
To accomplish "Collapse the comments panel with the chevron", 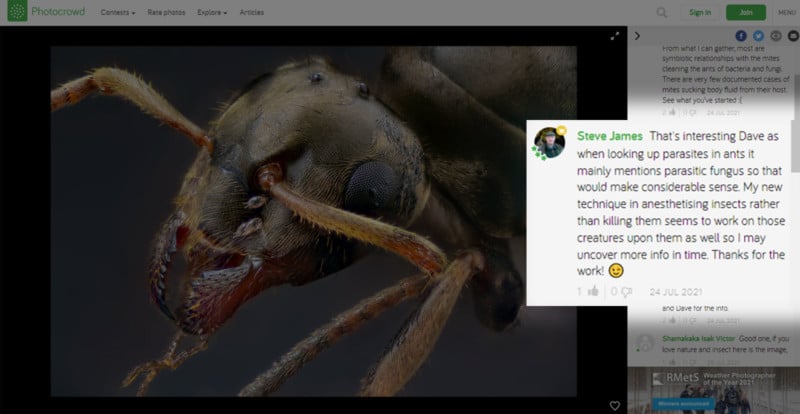I will point(638,36).
